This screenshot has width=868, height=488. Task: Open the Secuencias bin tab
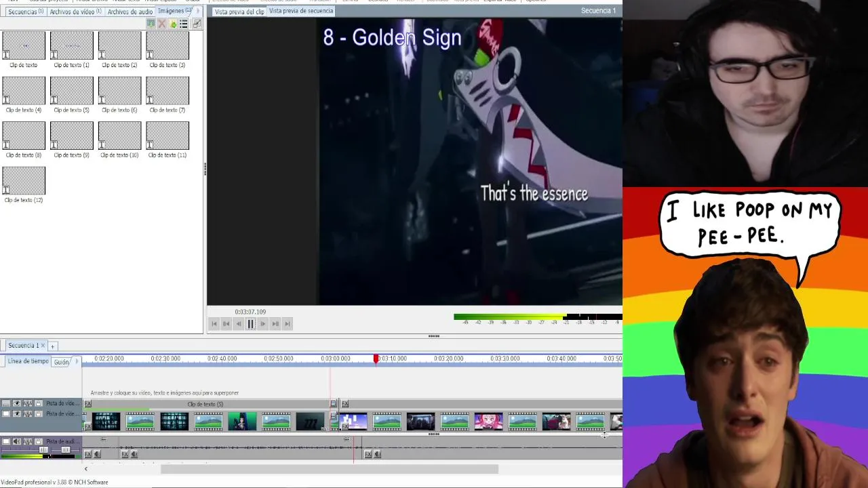[x=25, y=12]
